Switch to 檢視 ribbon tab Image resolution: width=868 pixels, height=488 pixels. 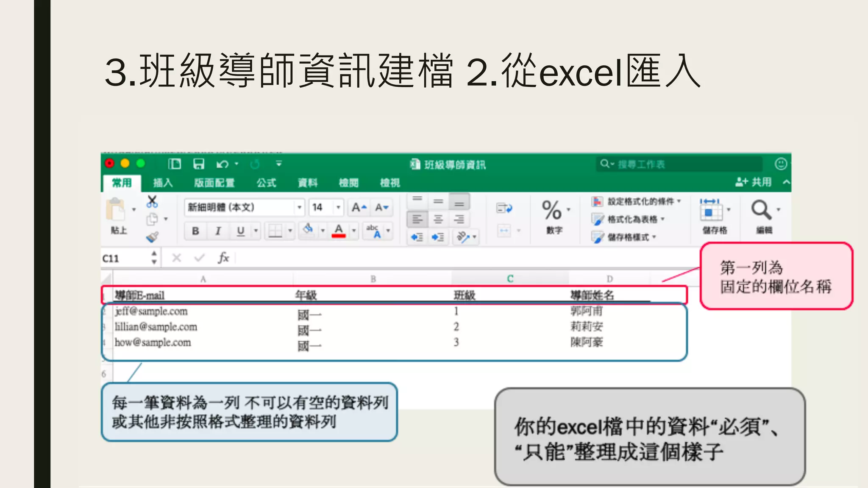click(390, 183)
